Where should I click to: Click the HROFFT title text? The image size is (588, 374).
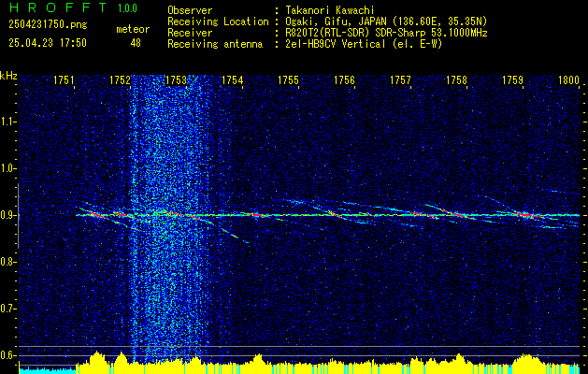pyautogui.click(x=57, y=7)
